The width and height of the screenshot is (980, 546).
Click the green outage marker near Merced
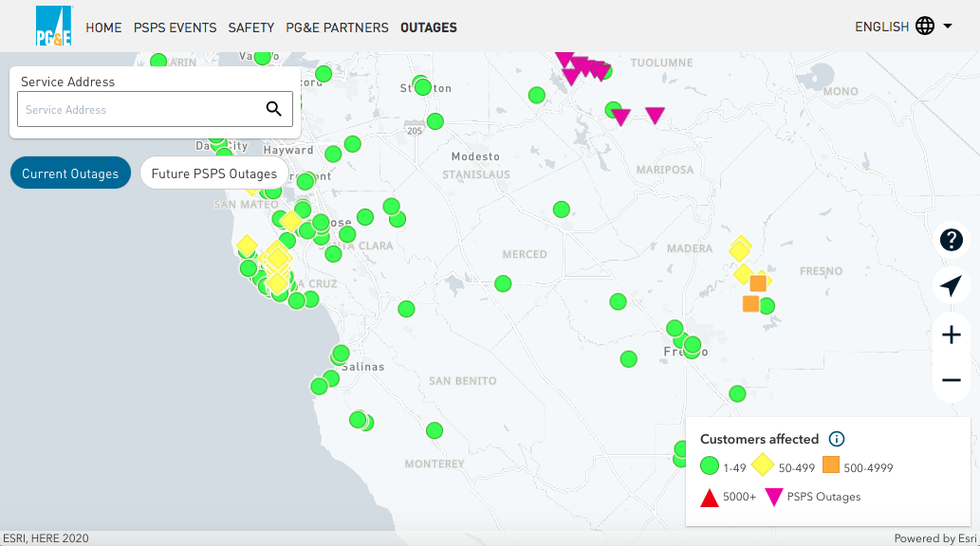point(503,283)
